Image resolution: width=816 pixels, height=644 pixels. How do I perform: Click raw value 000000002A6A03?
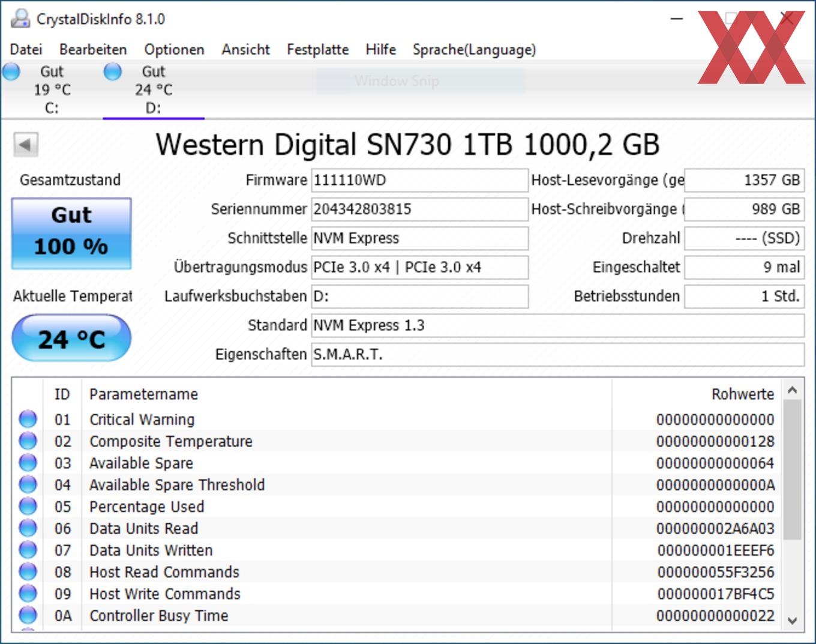(715, 528)
